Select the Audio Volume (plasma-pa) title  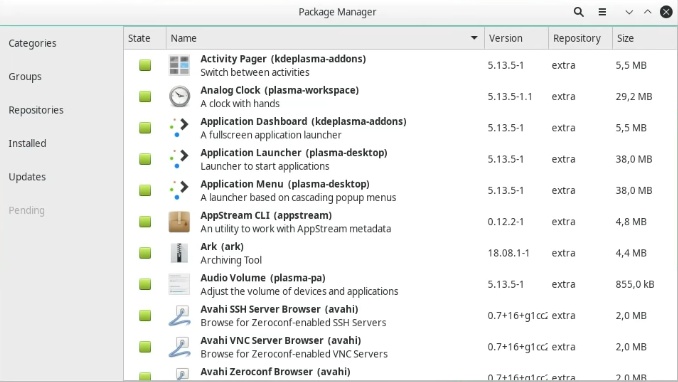click(263, 278)
